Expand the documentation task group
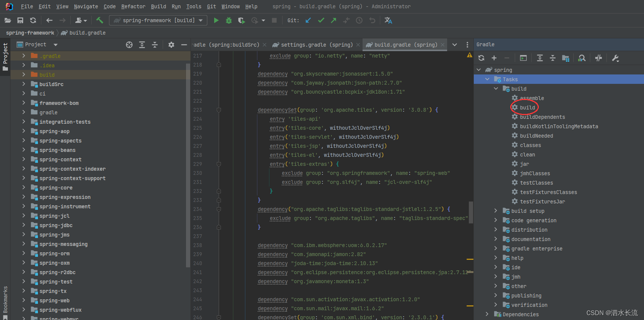 click(496, 239)
